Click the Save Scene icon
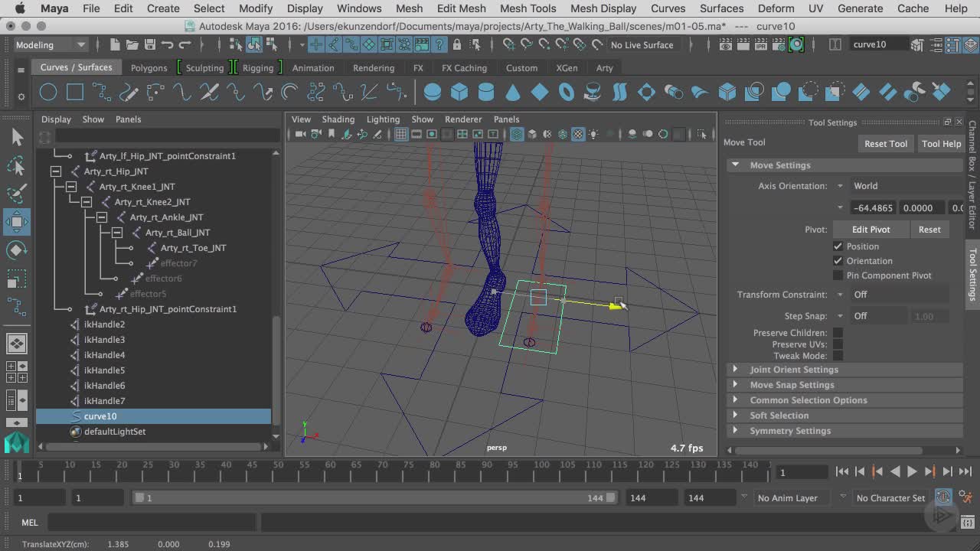 tap(150, 44)
